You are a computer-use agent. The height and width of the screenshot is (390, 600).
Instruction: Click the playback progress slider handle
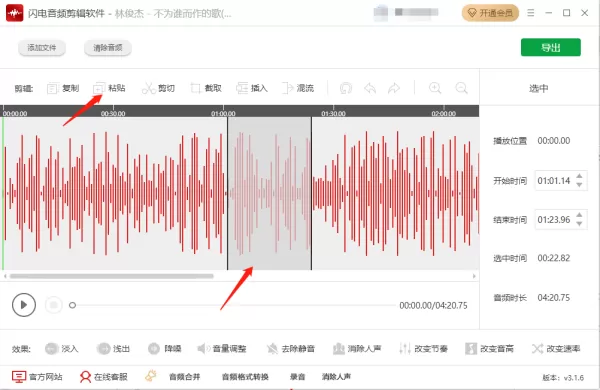pos(72,305)
